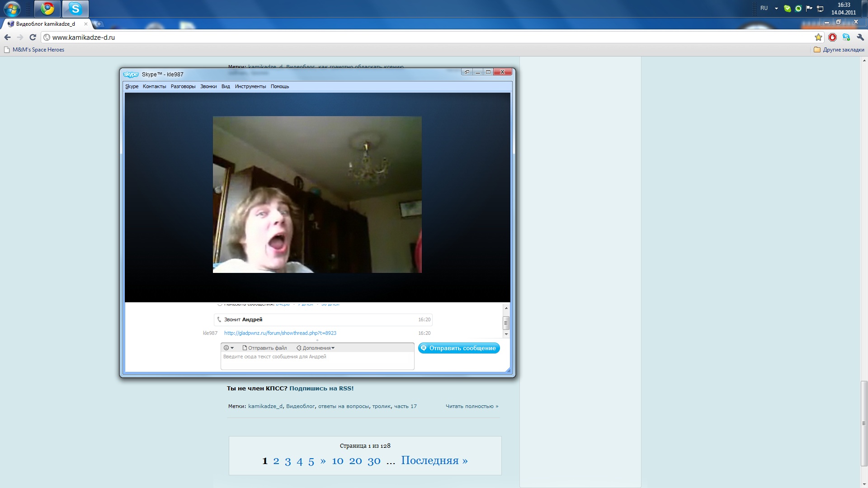Screen dimensions: 868x488
Task: Switch Skype to compact view button
Action: 467,72
